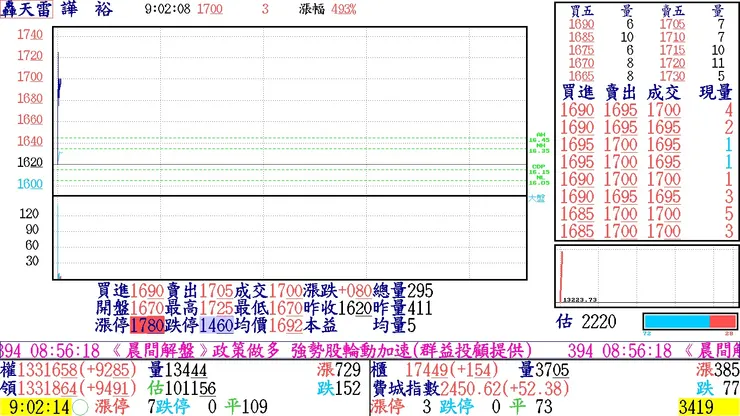
Task: Click the 漲幅 493% readout
Action: (x=328, y=9)
